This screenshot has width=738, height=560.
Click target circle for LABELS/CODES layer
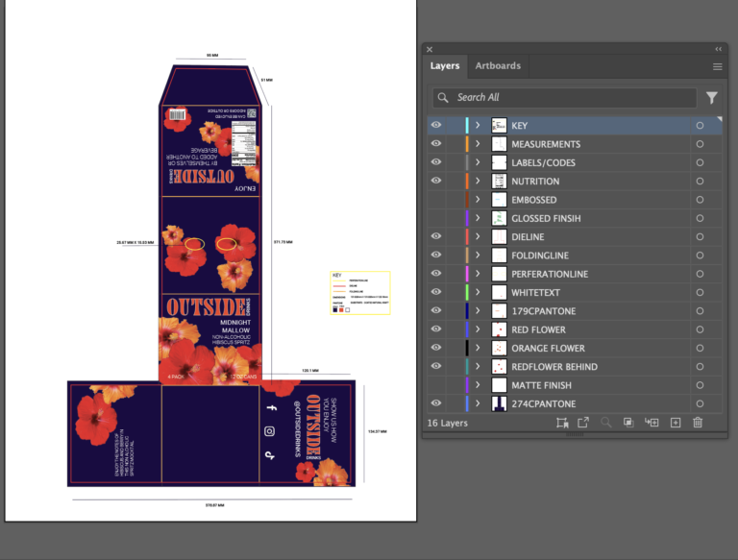point(700,163)
